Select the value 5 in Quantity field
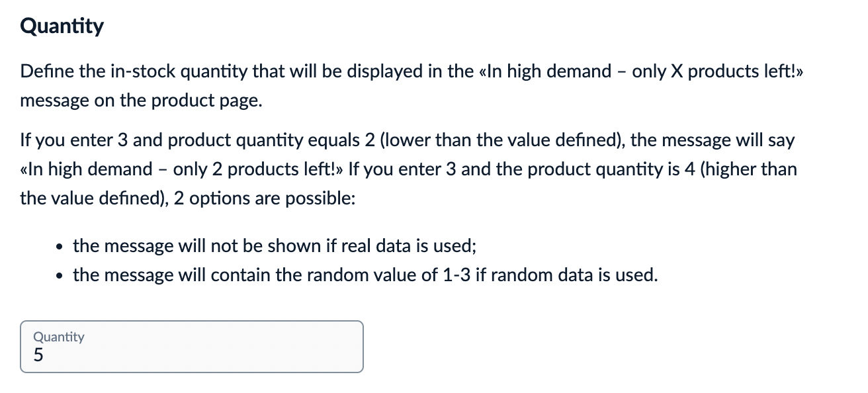This screenshot has height=393, width=868. 38,356
